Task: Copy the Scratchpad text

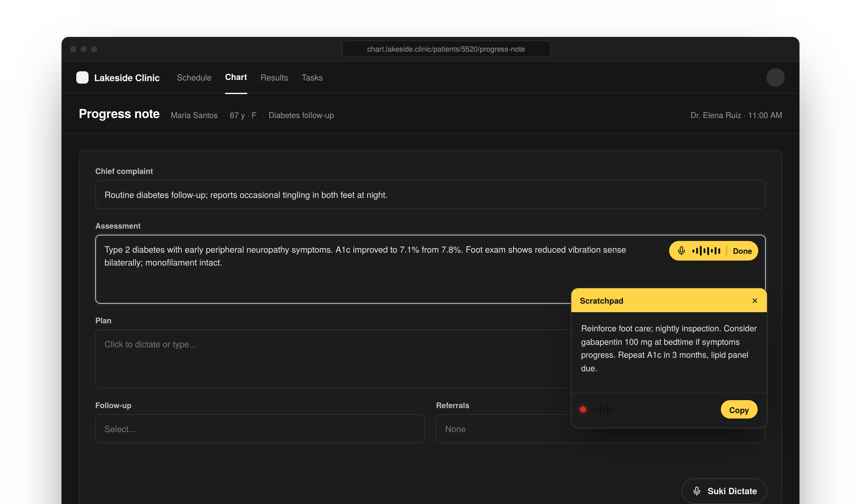Action: pos(739,410)
